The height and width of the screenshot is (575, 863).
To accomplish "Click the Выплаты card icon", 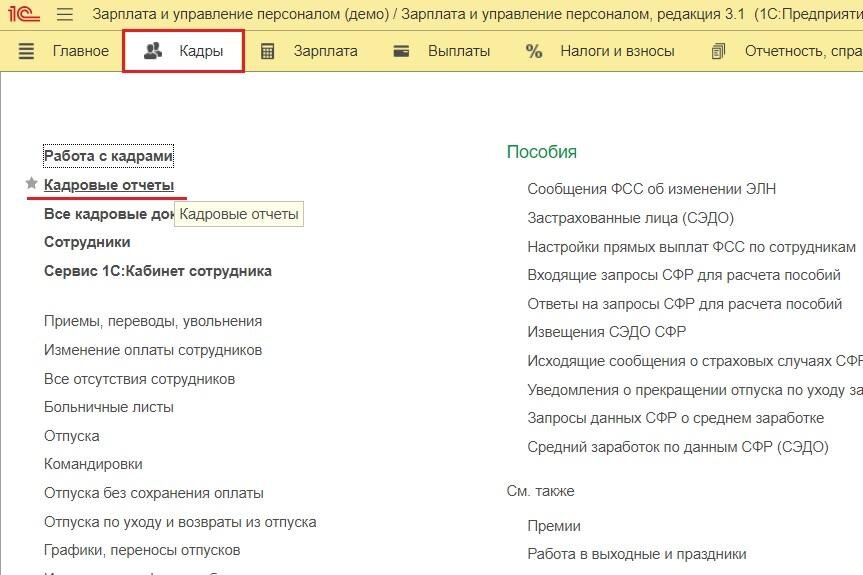I will tap(401, 51).
